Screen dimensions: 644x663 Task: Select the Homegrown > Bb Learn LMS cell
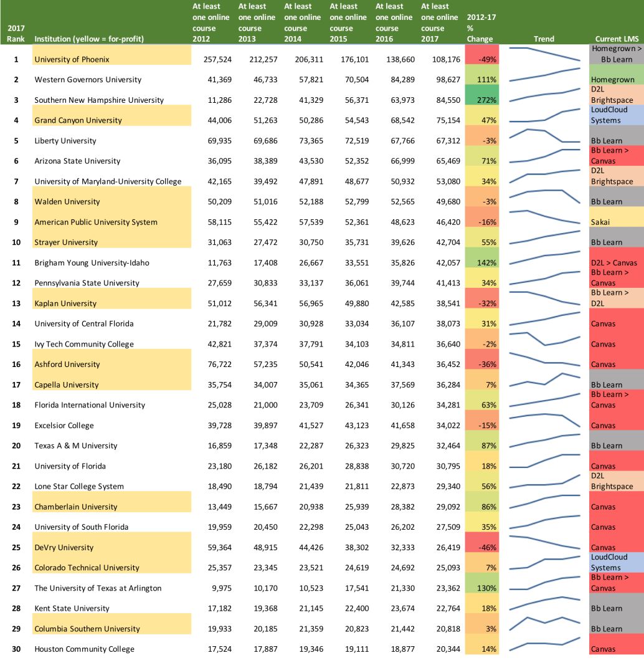[617, 55]
